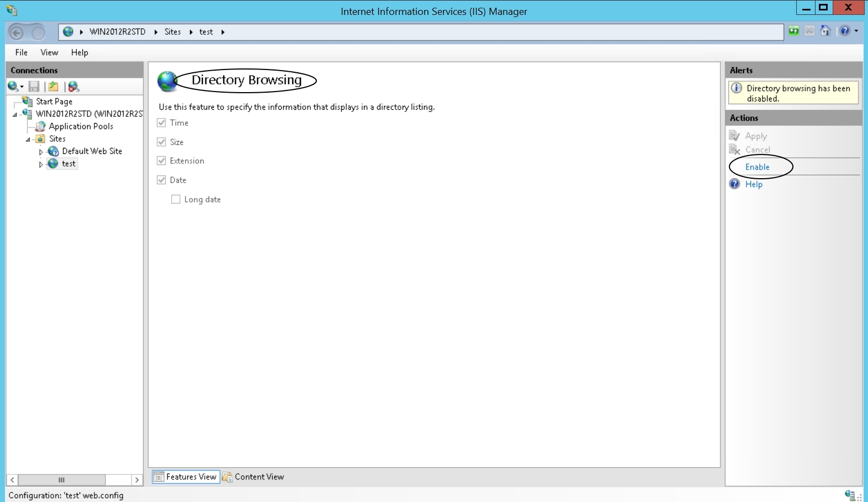Viewport: 868px width, 502px height.
Task: Open the Help menu in menu bar
Action: pos(80,52)
